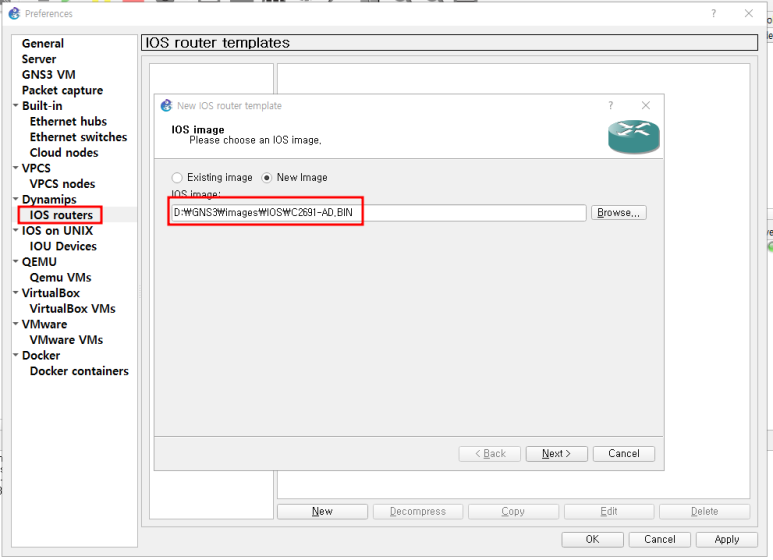Click the router icon in the wizard header
Image resolution: width=773 pixels, height=560 pixels.
[633, 137]
